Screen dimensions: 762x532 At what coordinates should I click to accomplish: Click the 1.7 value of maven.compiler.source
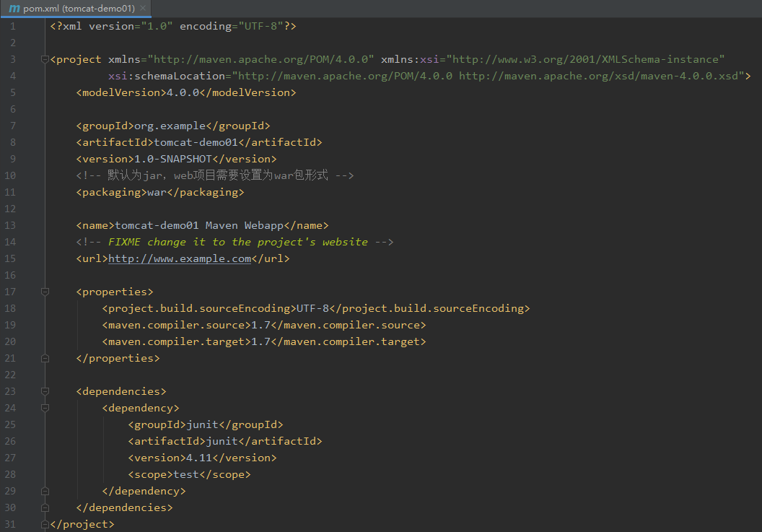[260, 325]
